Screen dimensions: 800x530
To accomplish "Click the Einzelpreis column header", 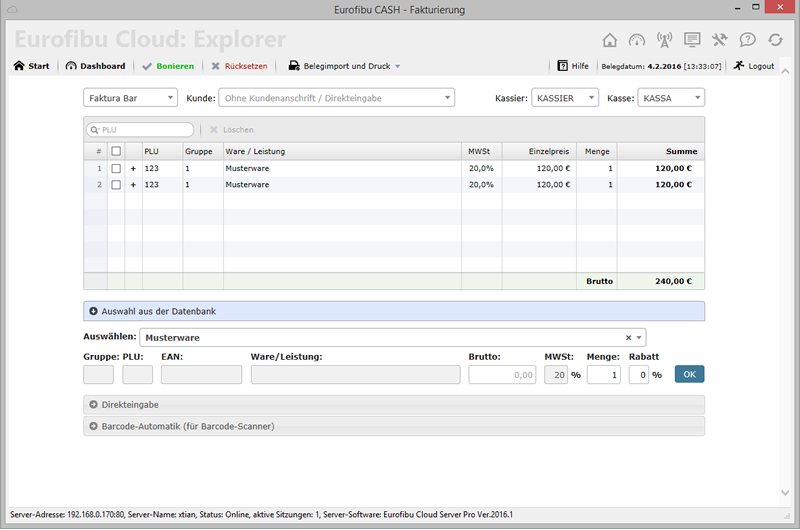I will (x=539, y=152).
